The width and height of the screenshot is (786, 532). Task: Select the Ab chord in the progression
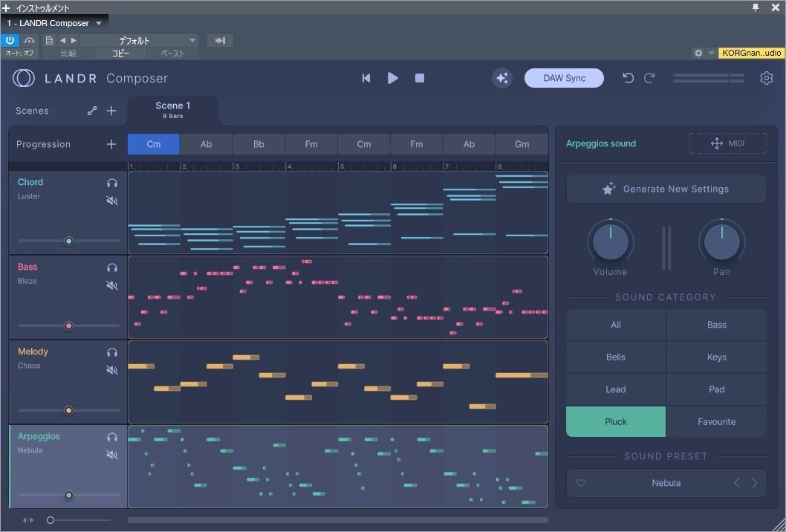pos(206,144)
